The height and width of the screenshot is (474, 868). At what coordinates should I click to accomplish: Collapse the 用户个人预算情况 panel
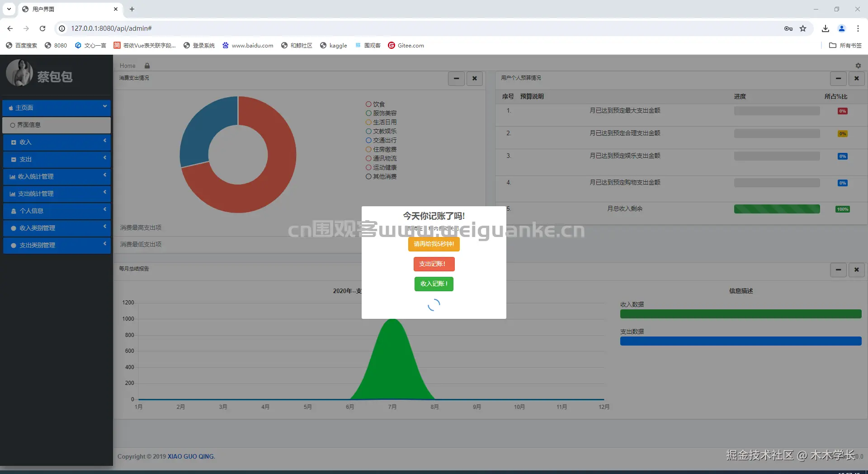(x=838, y=79)
